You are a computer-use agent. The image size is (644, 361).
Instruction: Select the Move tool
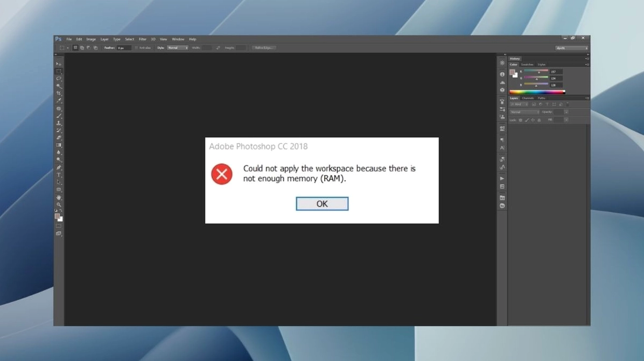pos(59,64)
